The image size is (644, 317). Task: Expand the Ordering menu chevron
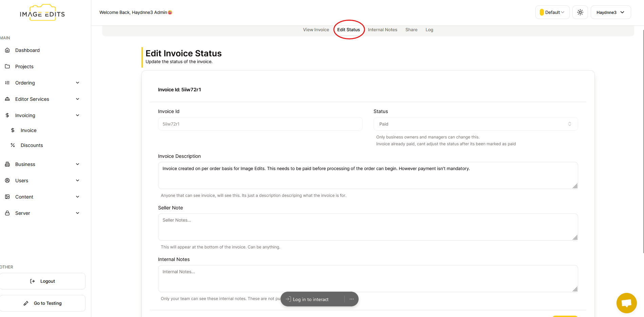coord(77,83)
